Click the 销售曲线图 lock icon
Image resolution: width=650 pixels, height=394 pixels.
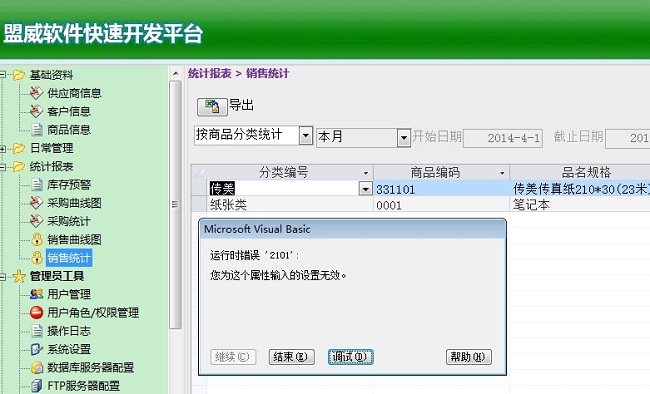(x=36, y=239)
